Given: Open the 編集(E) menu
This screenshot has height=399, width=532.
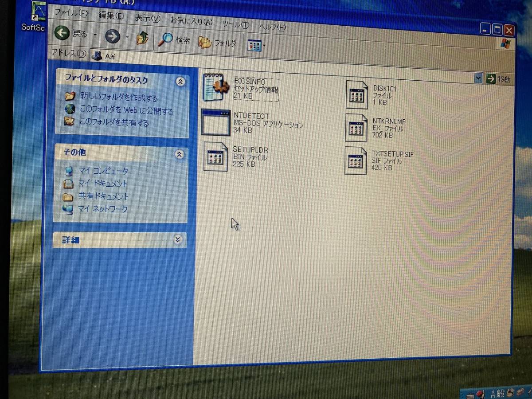Looking at the screenshot, I should tap(111, 16).
